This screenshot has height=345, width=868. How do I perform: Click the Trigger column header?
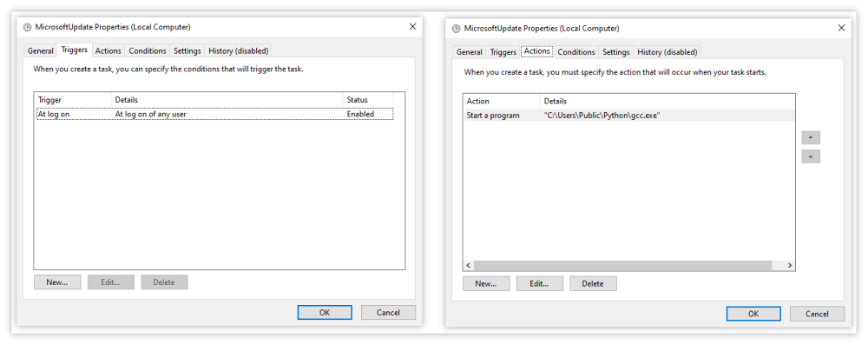pos(73,99)
